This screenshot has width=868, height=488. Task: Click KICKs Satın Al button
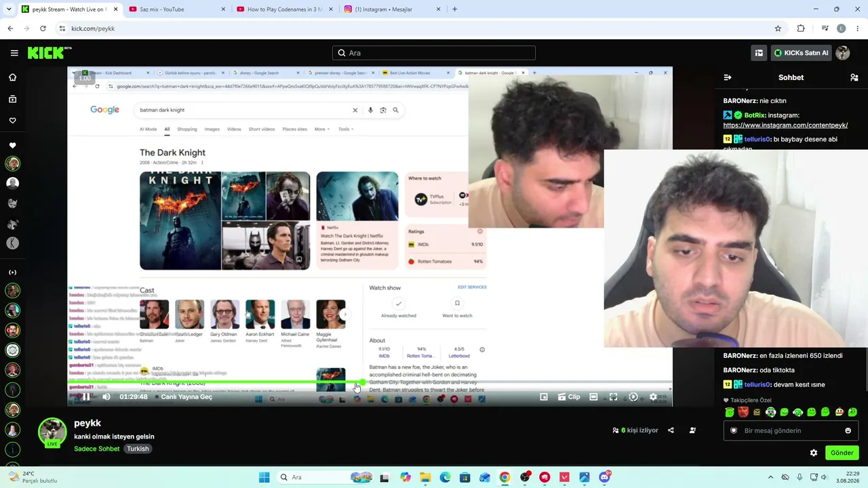800,53
